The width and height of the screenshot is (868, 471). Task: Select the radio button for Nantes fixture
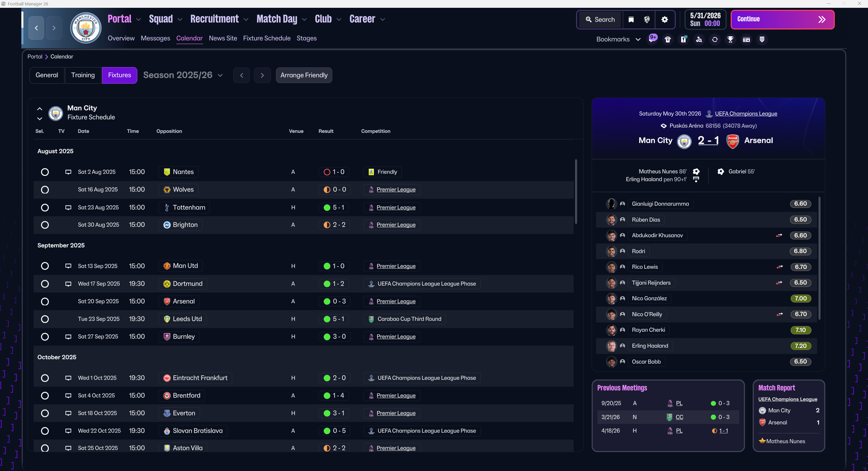(45, 172)
